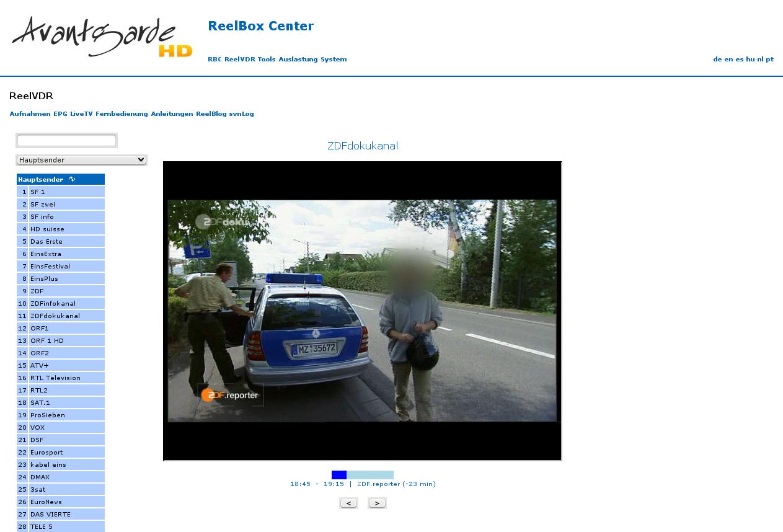Open the ReelBlog submenu link
Image resolution: width=783 pixels, height=532 pixels.
pyautogui.click(x=211, y=114)
